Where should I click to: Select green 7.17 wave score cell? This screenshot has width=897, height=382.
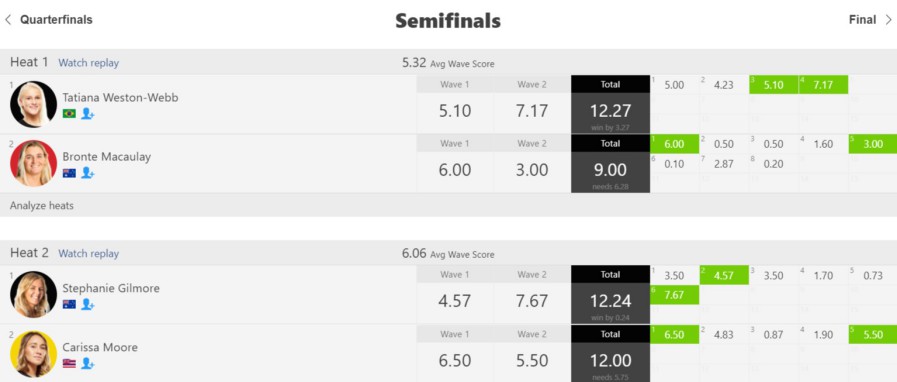(823, 85)
